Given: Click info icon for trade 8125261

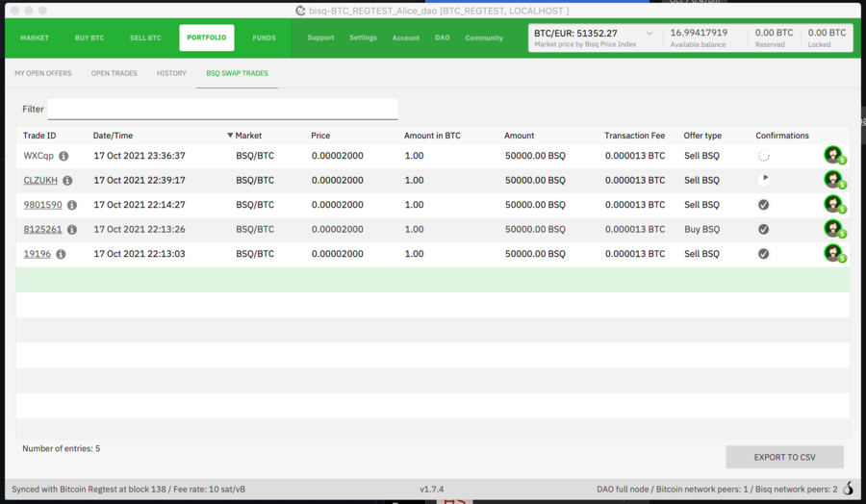Looking at the screenshot, I should point(72,230).
